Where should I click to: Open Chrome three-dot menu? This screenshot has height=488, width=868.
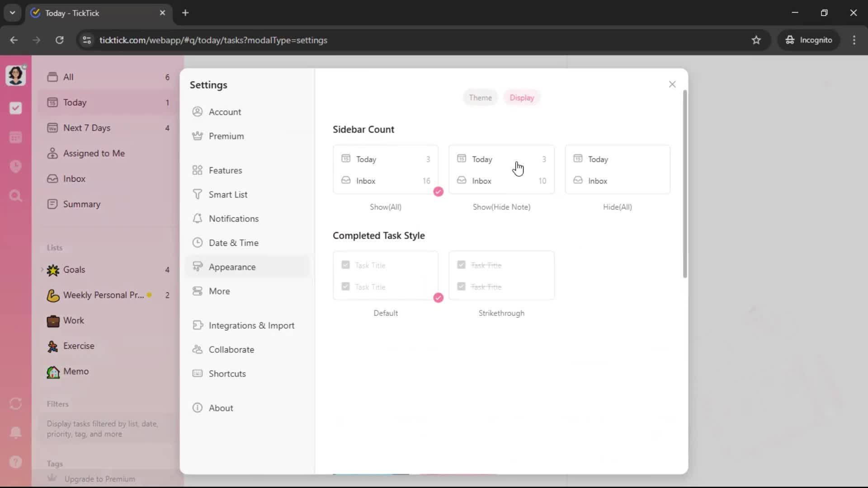854,40
